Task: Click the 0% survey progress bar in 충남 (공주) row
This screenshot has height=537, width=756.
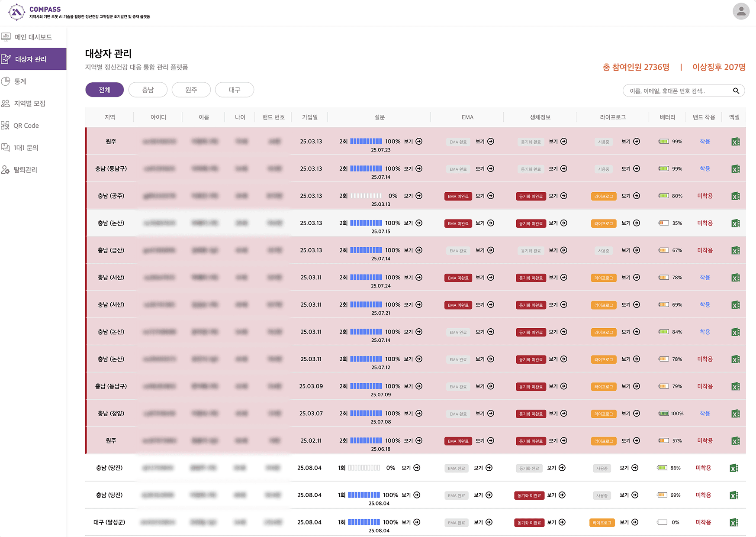Action: pyautogui.click(x=366, y=196)
